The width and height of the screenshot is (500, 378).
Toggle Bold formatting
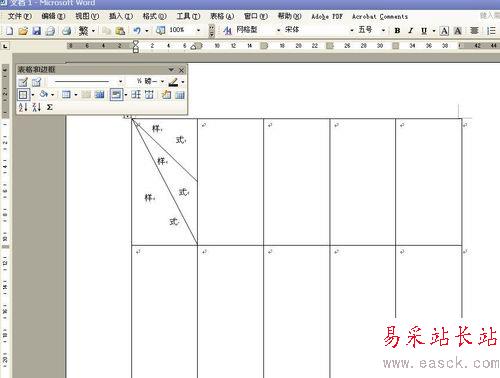(x=397, y=31)
